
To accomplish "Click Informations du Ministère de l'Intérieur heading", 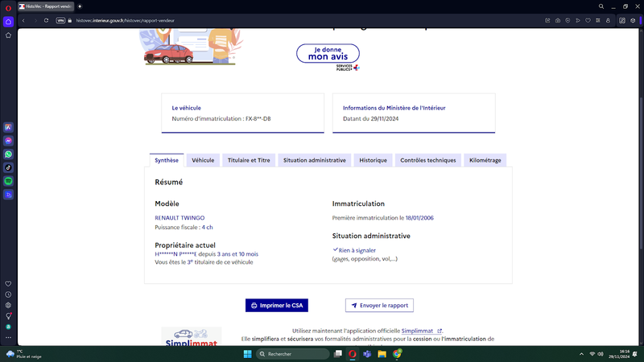I will [394, 108].
